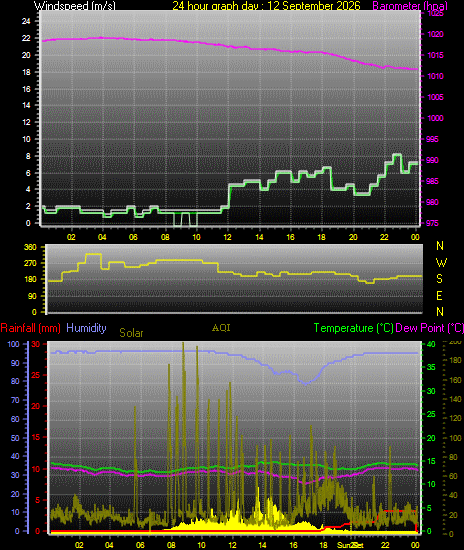Click the 1020 barometer scale value
Screen dimensions: 464x550
(435, 34)
